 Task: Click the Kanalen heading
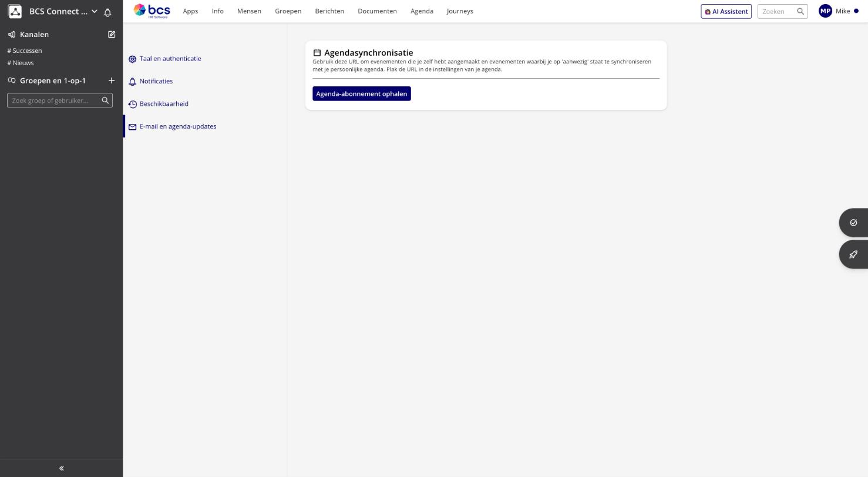click(34, 35)
